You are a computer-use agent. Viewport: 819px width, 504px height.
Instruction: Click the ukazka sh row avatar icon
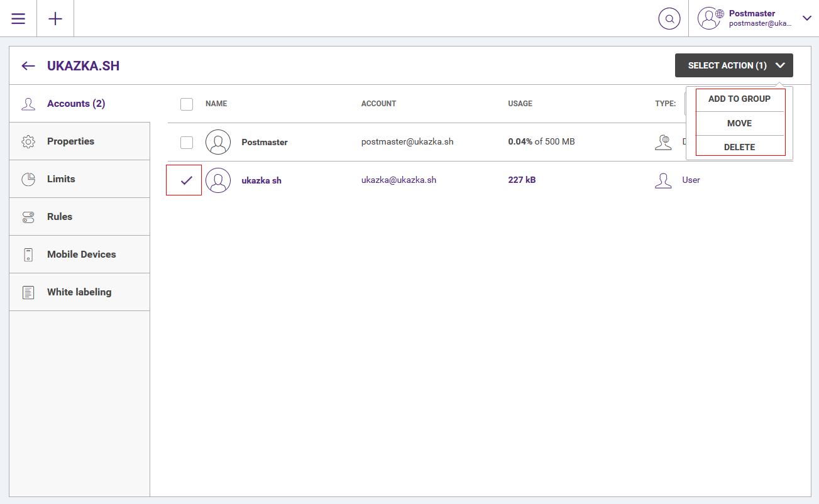pos(218,180)
